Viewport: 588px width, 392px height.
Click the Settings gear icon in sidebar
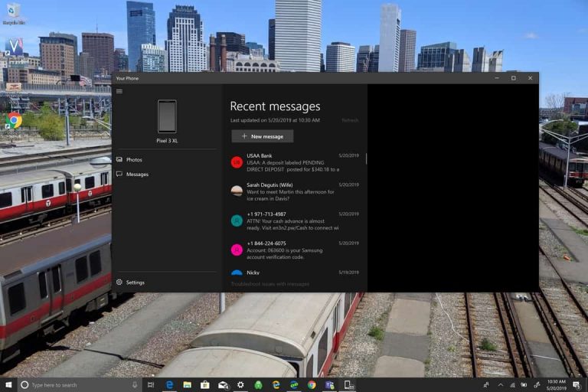pyautogui.click(x=119, y=282)
